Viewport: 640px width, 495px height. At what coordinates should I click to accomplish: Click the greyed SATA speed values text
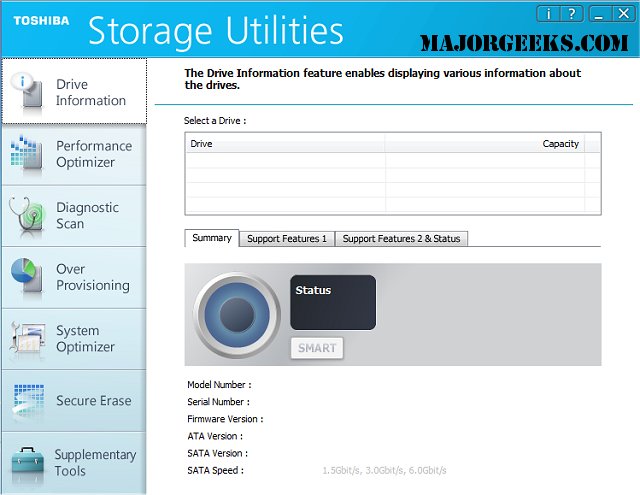(x=384, y=471)
